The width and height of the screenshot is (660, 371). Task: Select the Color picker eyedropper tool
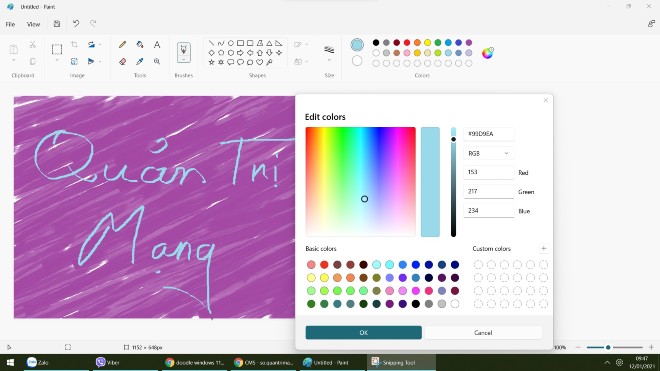pos(140,61)
